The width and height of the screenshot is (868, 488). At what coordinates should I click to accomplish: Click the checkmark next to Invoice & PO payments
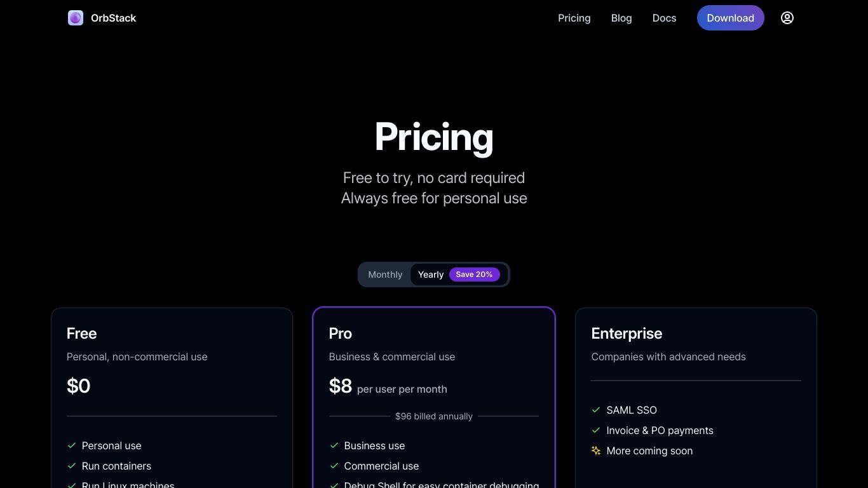596,430
